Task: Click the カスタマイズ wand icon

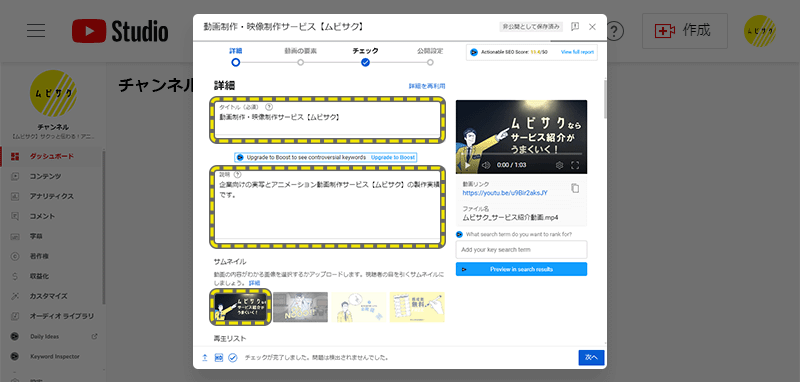Action: 15,296
